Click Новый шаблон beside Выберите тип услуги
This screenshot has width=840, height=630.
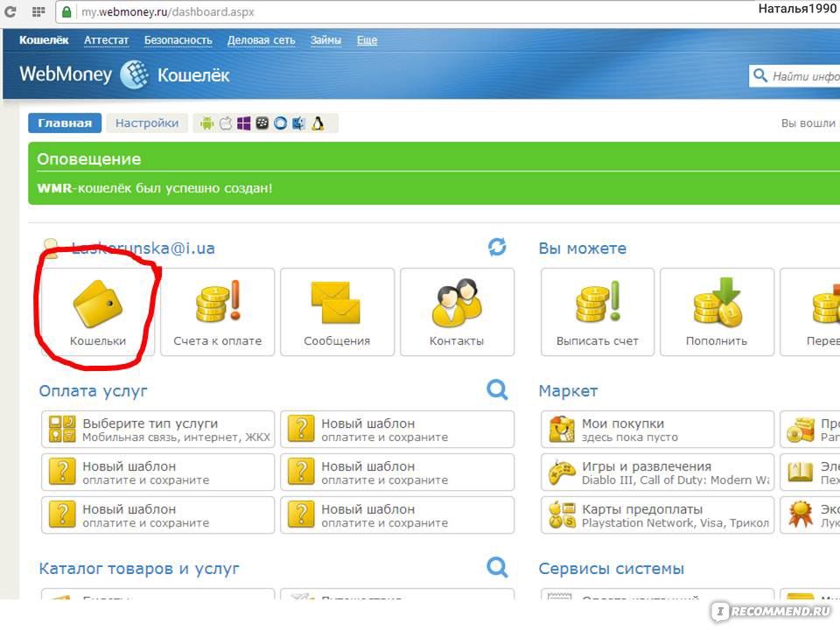point(397,429)
